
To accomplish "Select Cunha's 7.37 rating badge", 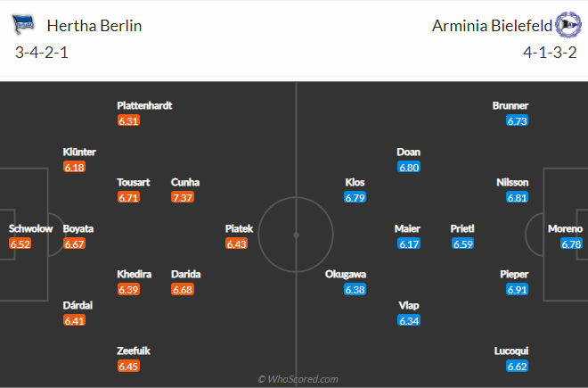I will coord(183,198).
